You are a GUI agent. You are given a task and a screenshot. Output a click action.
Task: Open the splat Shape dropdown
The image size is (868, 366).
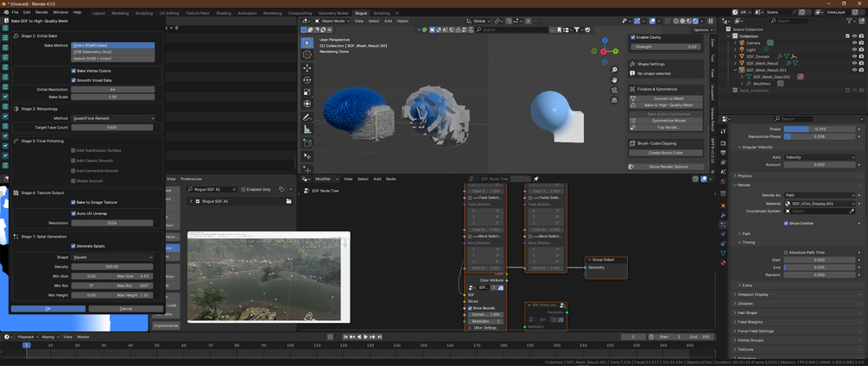coord(111,256)
